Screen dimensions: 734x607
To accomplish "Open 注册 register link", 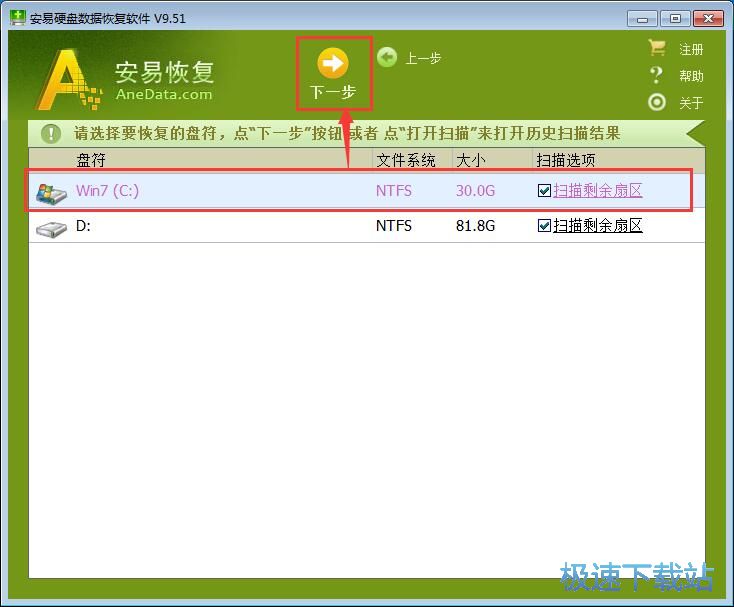I will pyautogui.click(x=691, y=49).
